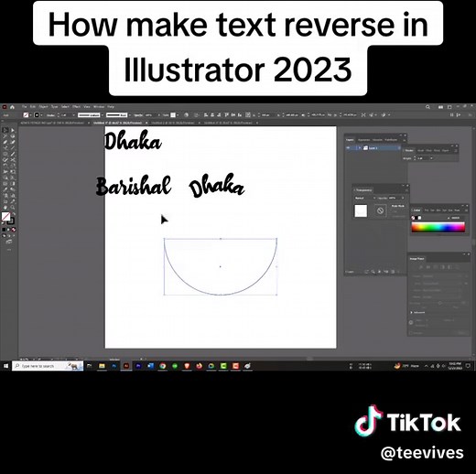Click the Make Mask button
The width and height of the screenshot is (476, 474).
tap(398, 206)
